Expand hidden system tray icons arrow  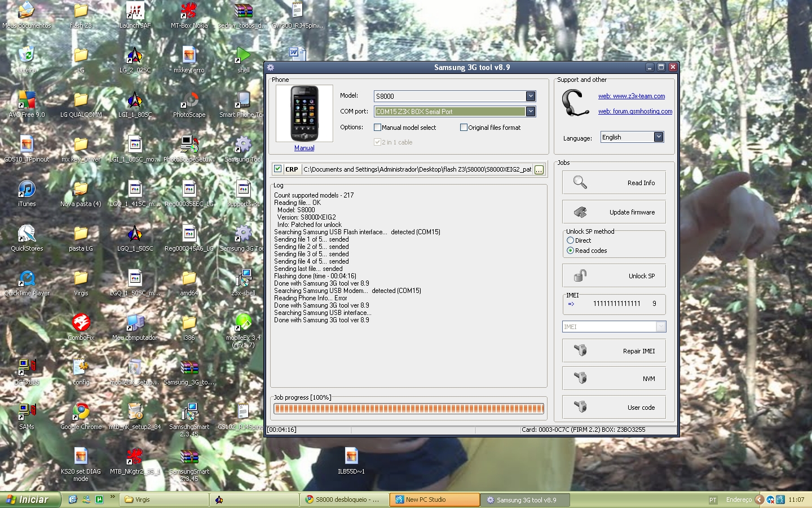(x=759, y=500)
